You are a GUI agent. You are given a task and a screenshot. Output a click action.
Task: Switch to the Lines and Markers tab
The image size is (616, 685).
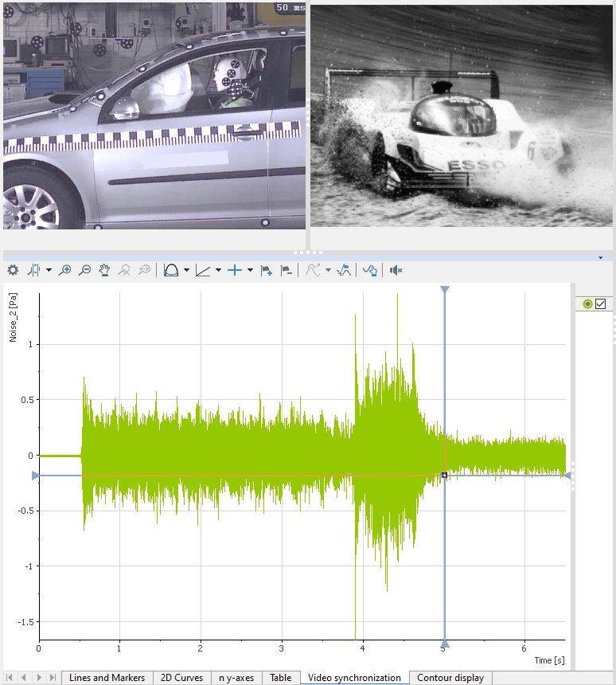(x=107, y=678)
